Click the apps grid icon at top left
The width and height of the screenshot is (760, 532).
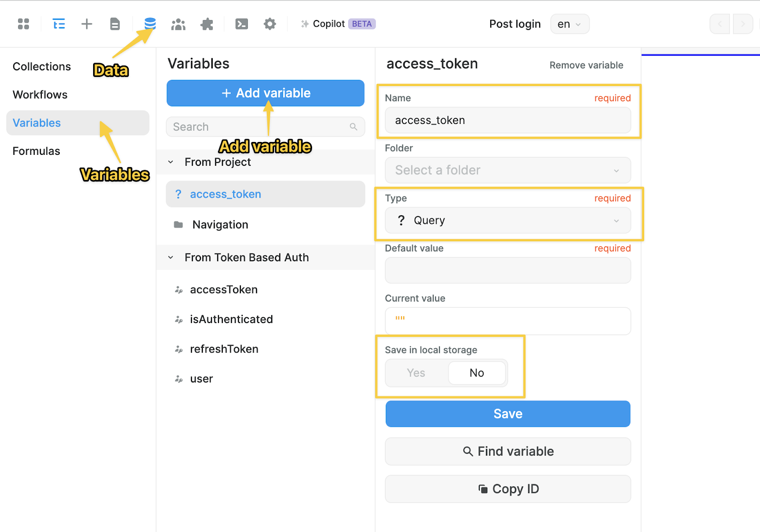23,23
